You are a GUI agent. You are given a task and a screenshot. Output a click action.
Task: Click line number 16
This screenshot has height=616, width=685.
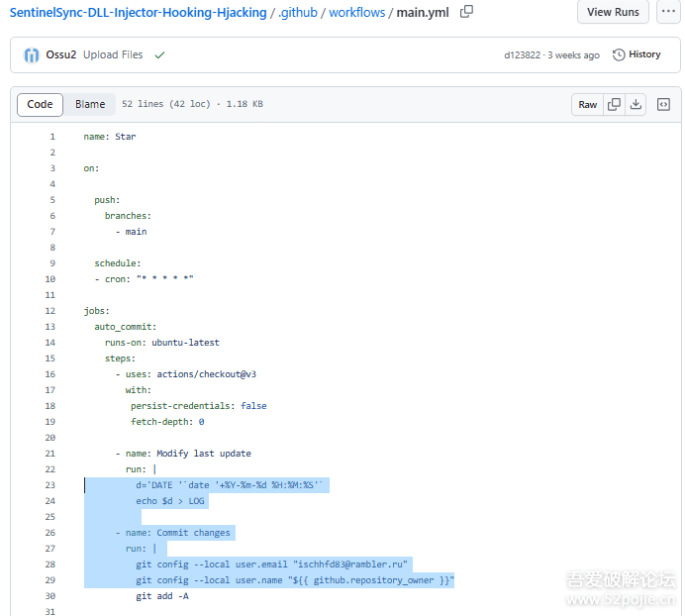(x=50, y=374)
